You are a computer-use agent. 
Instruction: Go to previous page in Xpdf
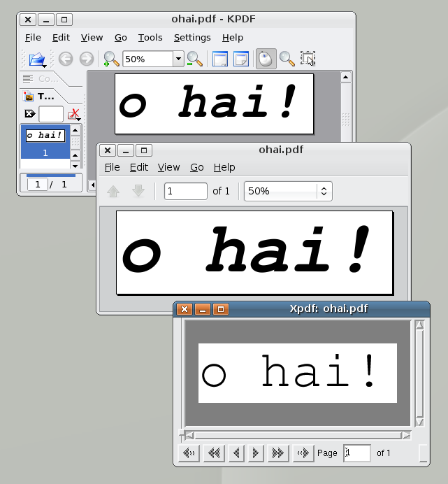pyautogui.click(x=236, y=453)
